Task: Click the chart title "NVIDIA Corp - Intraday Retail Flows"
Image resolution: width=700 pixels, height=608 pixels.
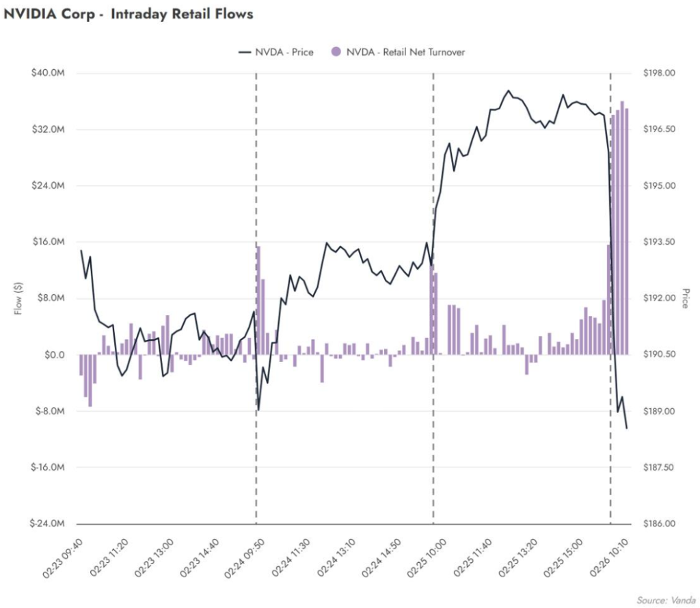Action: 129,14
